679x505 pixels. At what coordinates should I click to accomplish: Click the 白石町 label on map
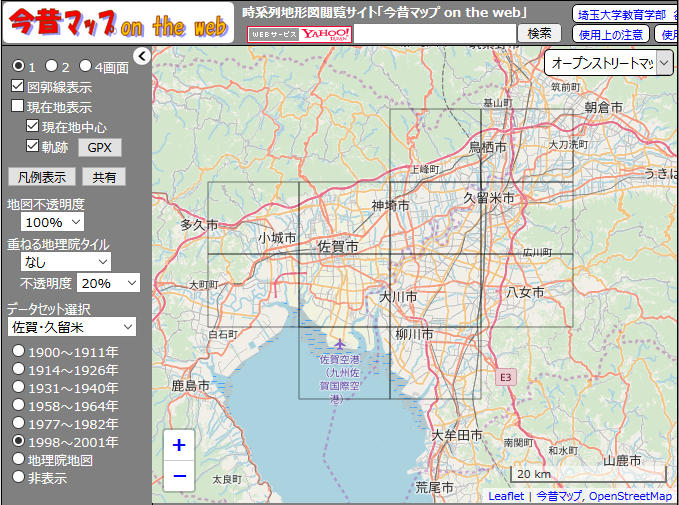click(223, 334)
